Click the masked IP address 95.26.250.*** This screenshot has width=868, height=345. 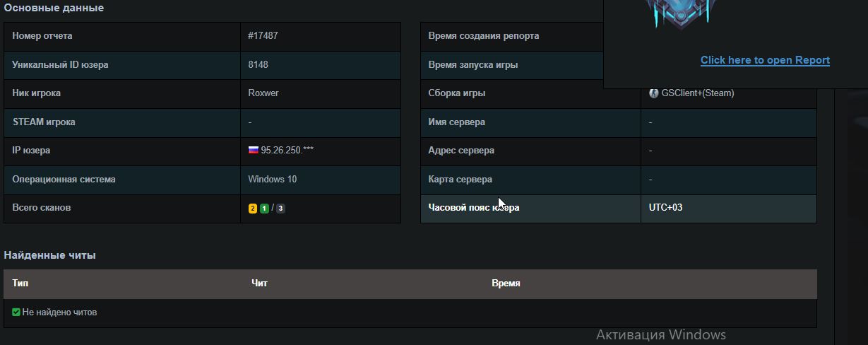pyautogui.click(x=287, y=151)
